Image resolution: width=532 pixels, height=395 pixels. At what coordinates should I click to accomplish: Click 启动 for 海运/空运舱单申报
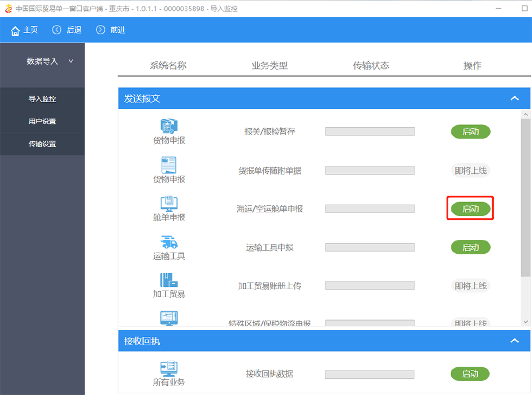tap(470, 208)
